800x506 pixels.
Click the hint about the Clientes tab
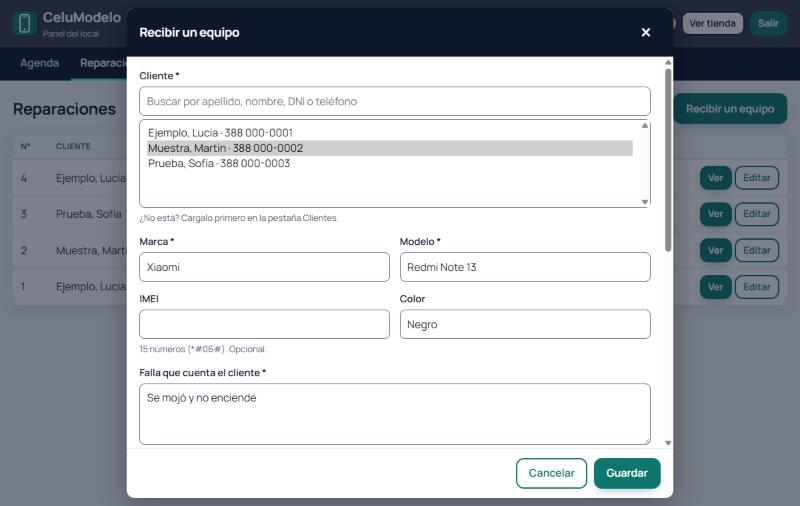239,218
